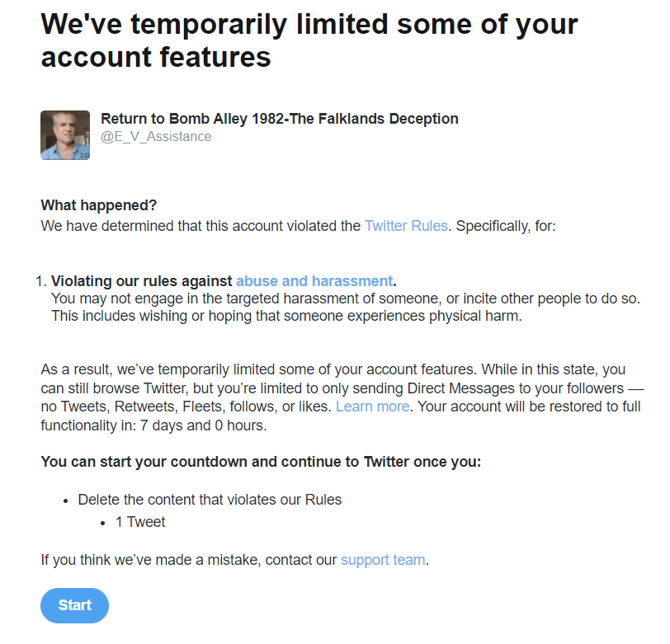Click the 1 Tweet list item
Screen dimensions: 670x644
tap(140, 522)
